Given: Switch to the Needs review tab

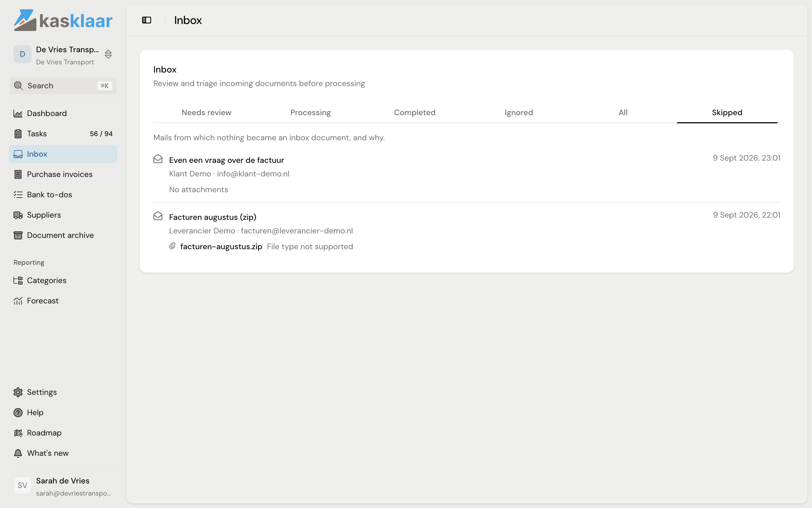Looking at the screenshot, I should [x=206, y=113].
